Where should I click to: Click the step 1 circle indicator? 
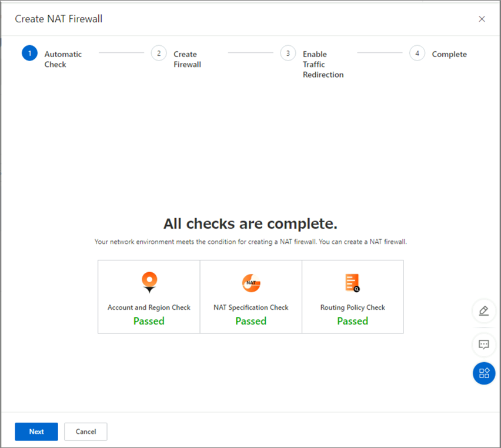tap(29, 54)
